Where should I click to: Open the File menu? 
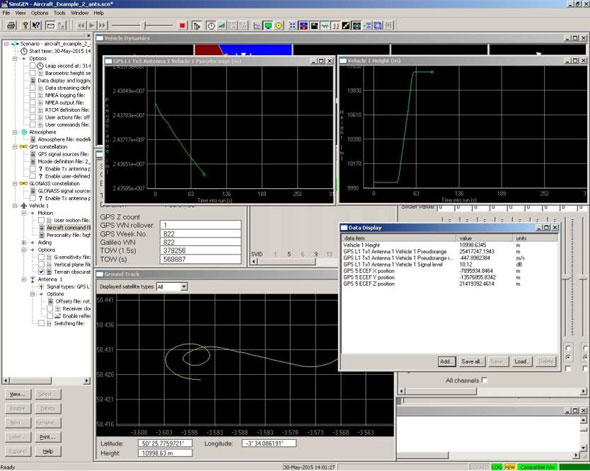click(6, 13)
